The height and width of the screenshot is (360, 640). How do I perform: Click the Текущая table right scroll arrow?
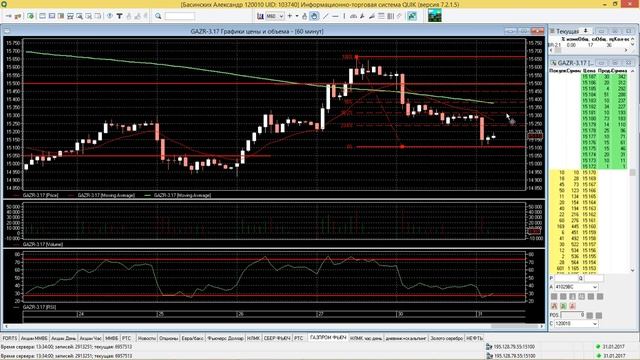pyautogui.click(x=626, y=50)
